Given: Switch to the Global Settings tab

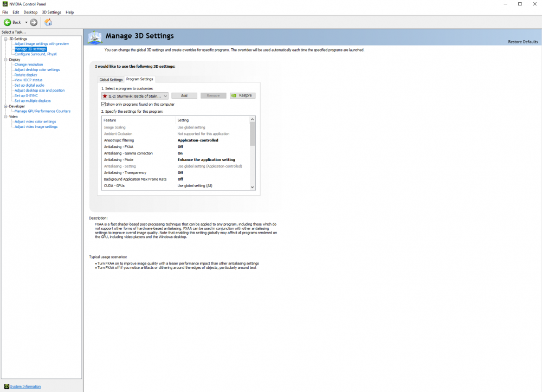Looking at the screenshot, I should pos(111,79).
